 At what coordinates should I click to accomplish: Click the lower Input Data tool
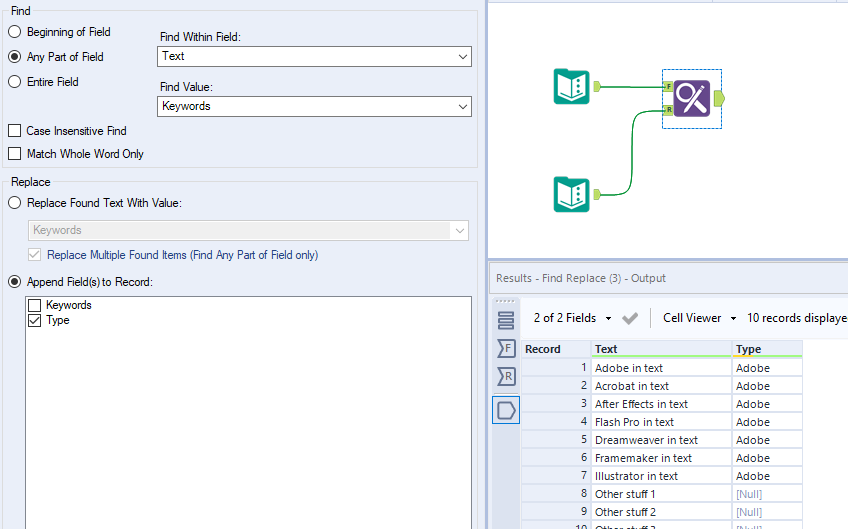click(x=571, y=193)
